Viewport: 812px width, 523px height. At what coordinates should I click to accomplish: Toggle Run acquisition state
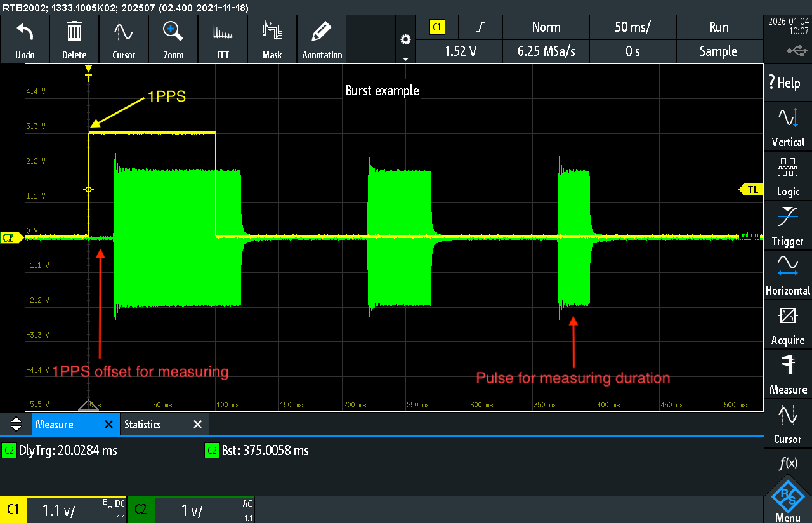tap(719, 27)
